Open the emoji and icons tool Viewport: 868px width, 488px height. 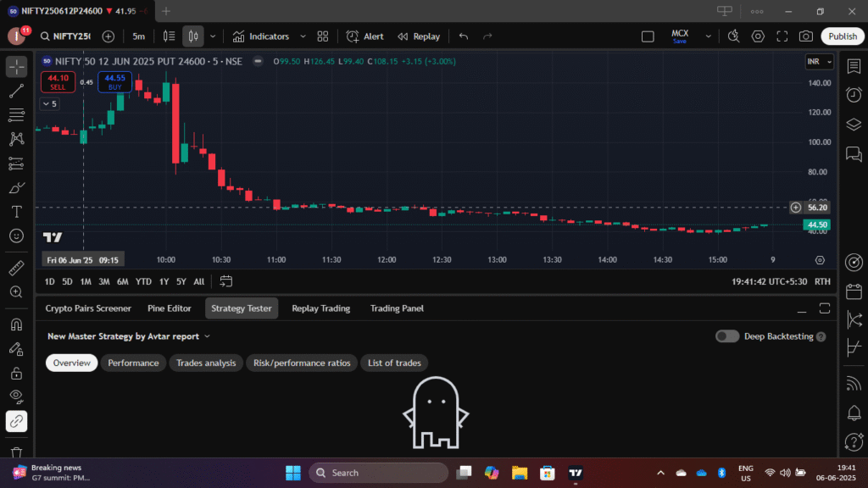pyautogui.click(x=17, y=236)
